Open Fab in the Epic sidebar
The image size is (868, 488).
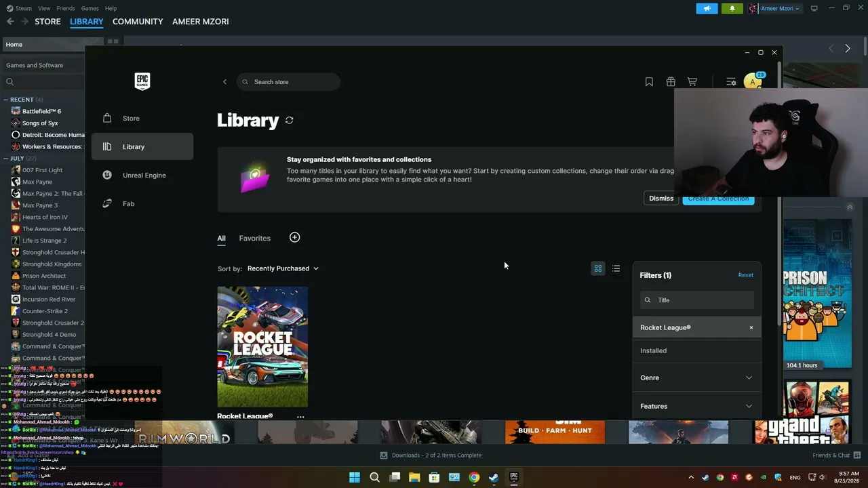[142, 203]
